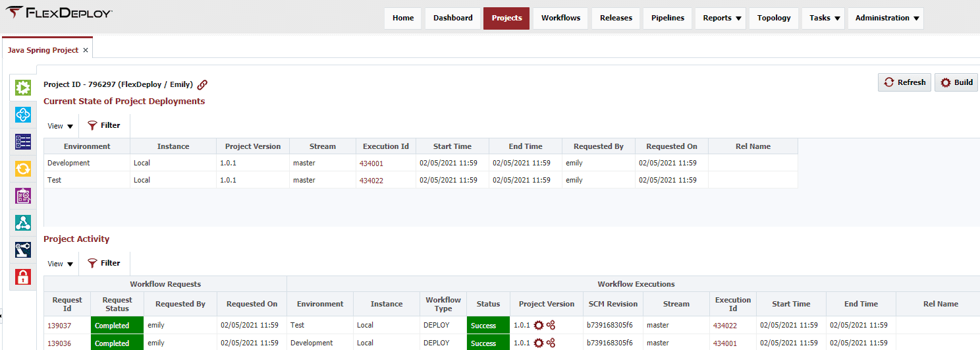Click Completed status for request 139037

click(x=117, y=325)
